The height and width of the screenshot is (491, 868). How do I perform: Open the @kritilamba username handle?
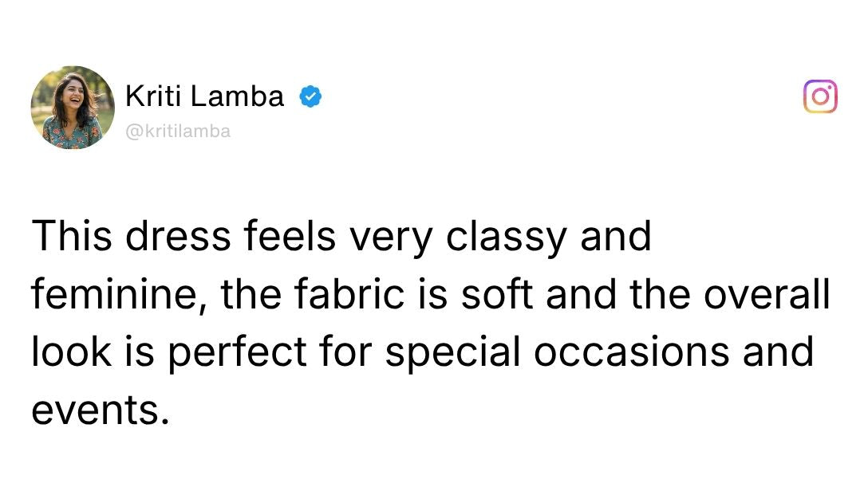[x=178, y=130]
